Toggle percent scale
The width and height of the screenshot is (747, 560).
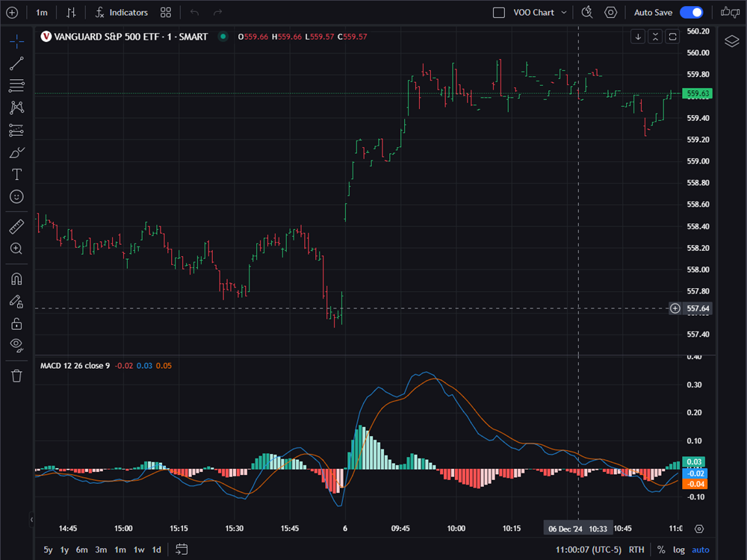[x=661, y=550]
